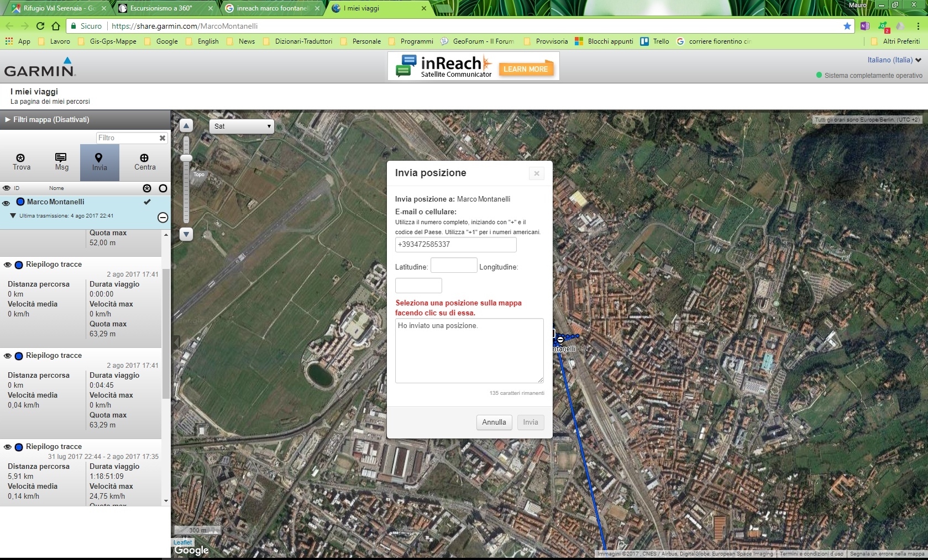Click the locate-all icon in list header
928x560 pixels.
pos(147,188)
